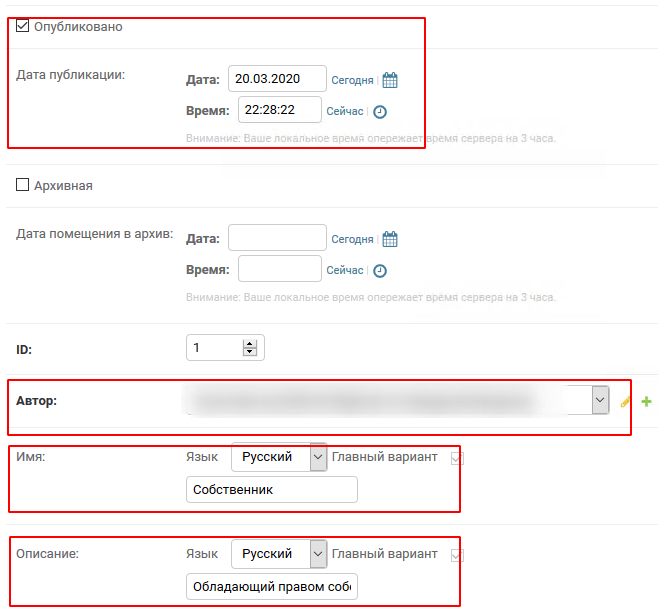Click Сегодня link for archive date
This screenshot has height=616, width=658.
click(x=352, y=239)
